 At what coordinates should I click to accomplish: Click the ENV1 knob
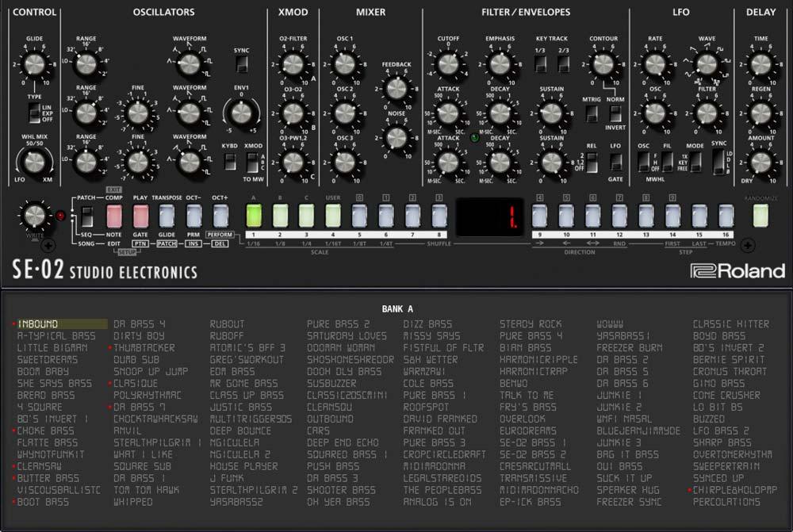(x=241, y=113)
